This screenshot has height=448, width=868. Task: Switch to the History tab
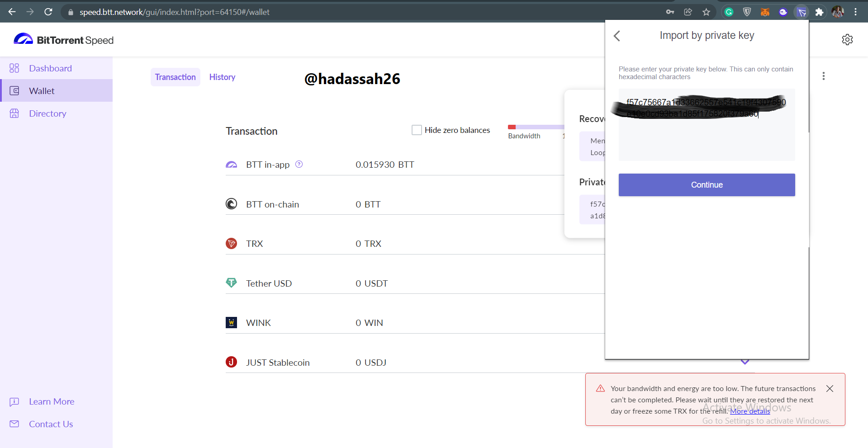click(222, 77)
